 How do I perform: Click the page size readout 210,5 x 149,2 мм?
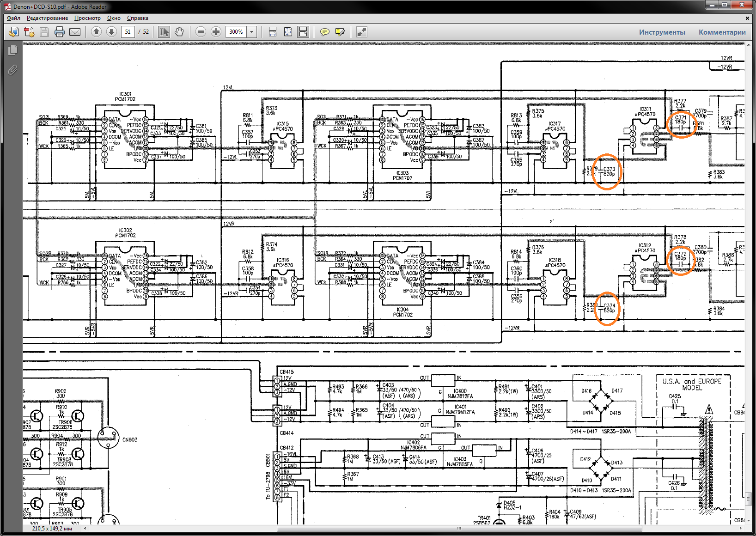tap(52, 528)
